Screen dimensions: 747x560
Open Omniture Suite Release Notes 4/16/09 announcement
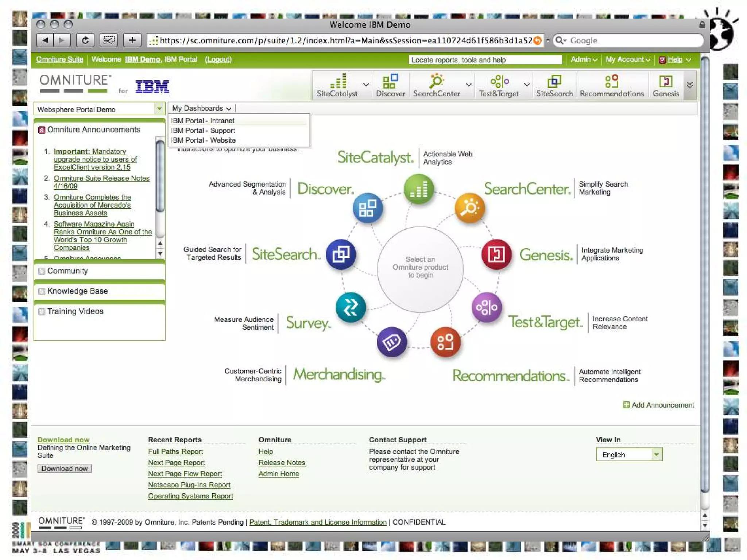(102, 182)
